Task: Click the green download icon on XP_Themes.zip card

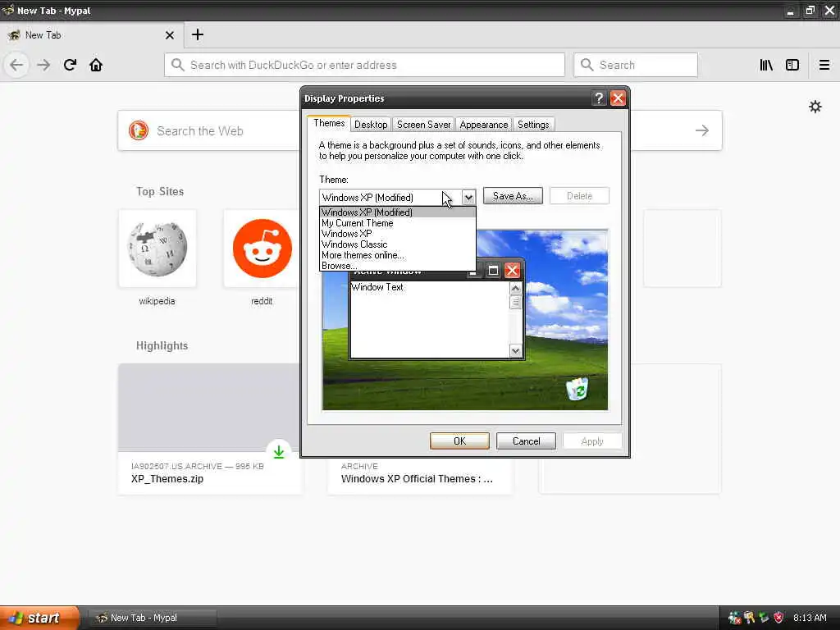Action: tap(279, 452)
